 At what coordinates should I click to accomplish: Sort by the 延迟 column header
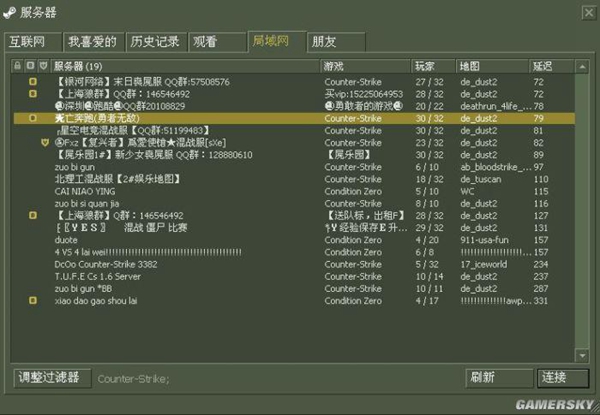point(552,66)
